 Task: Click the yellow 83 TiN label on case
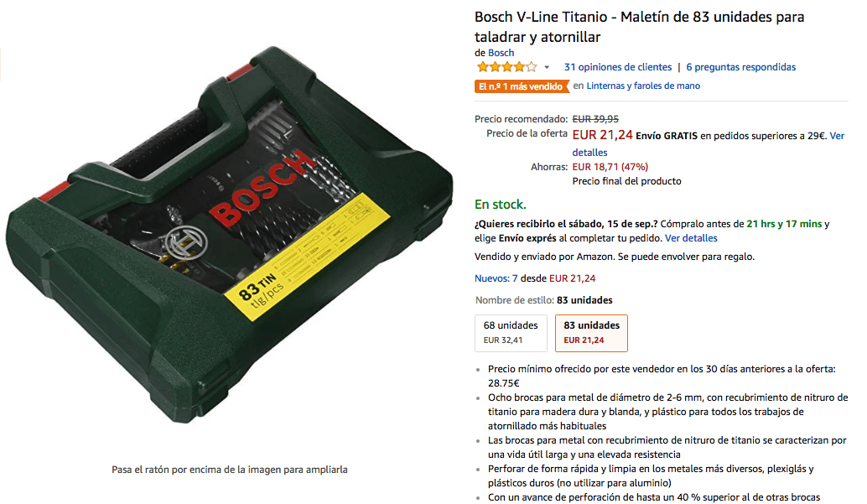click(307, 257)
